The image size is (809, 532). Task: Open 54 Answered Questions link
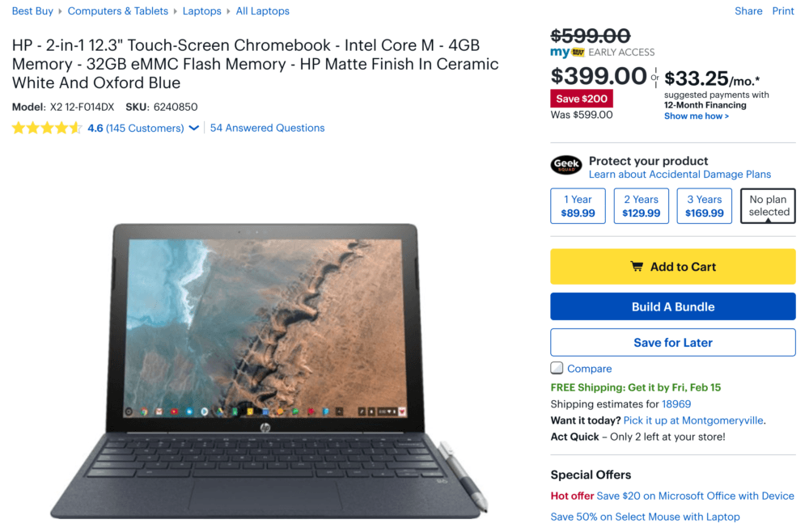(x=267, y=128)
